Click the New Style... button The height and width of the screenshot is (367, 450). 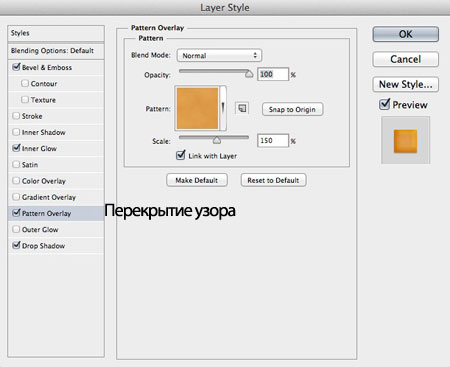(x=405, y=84)
